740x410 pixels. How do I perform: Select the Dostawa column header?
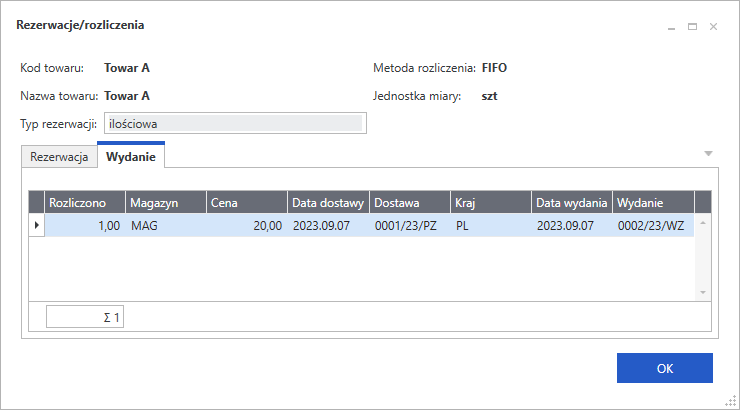tap(410, 202)
